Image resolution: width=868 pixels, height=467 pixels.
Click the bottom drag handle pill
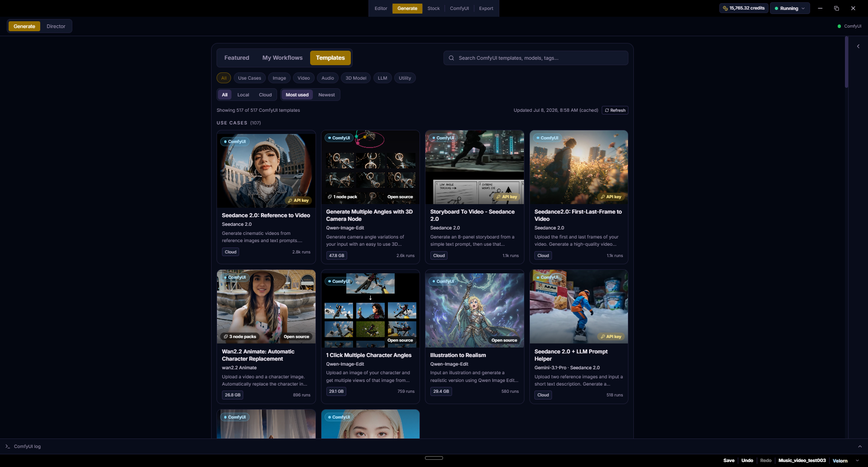(434, 458)
